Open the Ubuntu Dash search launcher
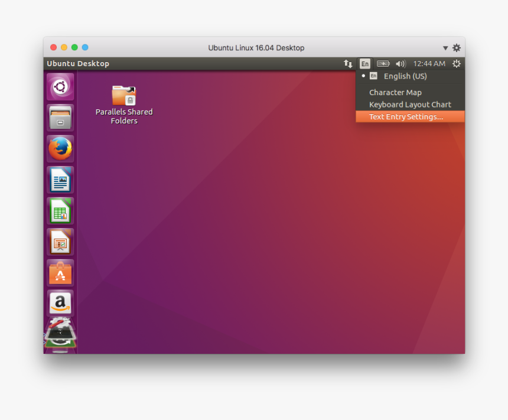 pyautogui.click(x=60, y=87)
